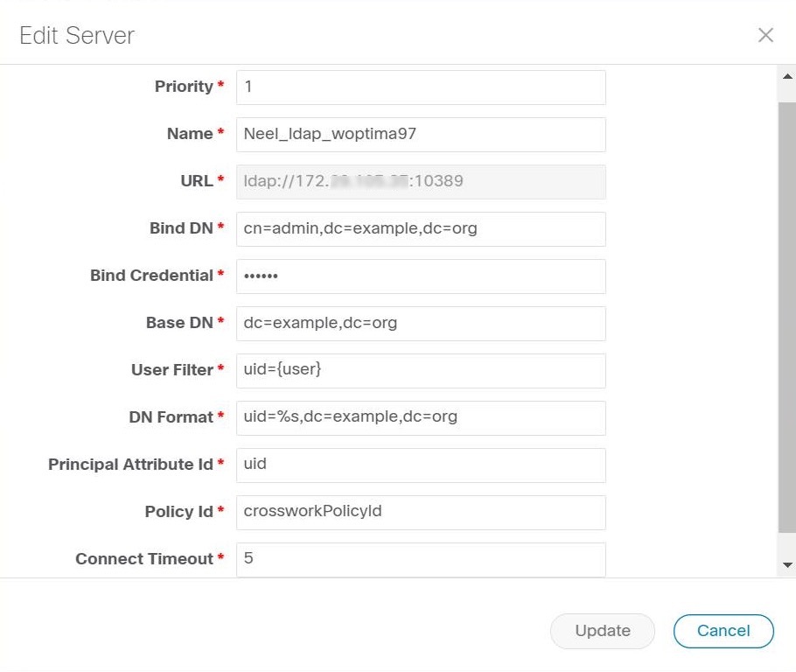Click the Principal Attribute Id field showing uid
Screen dimensions: 796x672
tap(420, 465)
